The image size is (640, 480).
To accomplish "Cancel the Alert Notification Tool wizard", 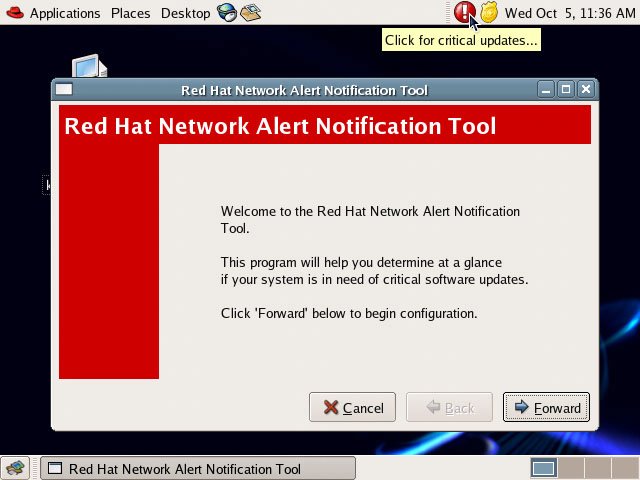I will (353, 407).
